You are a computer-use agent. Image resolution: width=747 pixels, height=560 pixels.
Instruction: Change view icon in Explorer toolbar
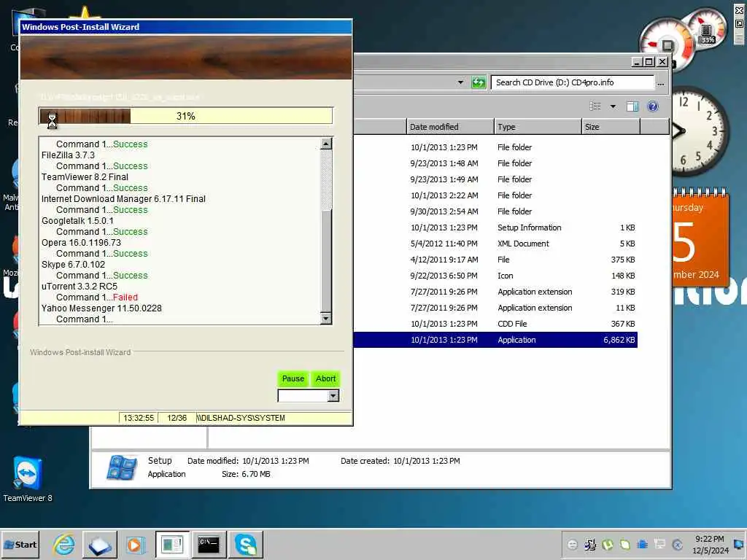coord(595,106)
